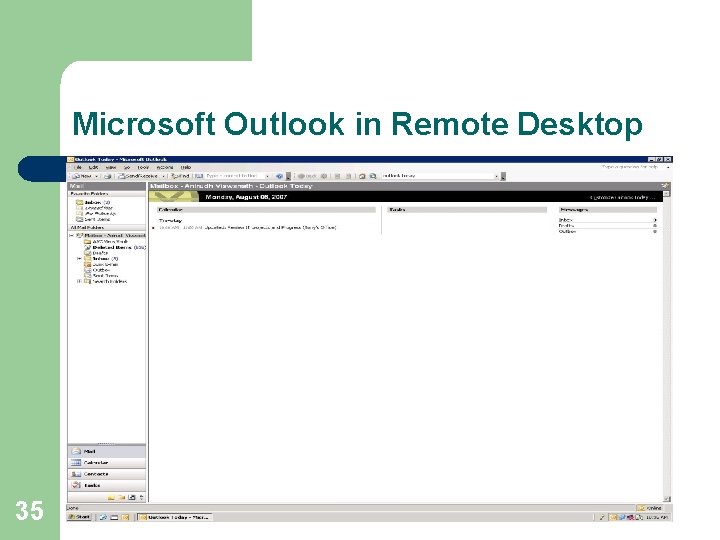Select Inbox folder in All Mail Folders
720x540 pixels.
[x=101, y=259]
